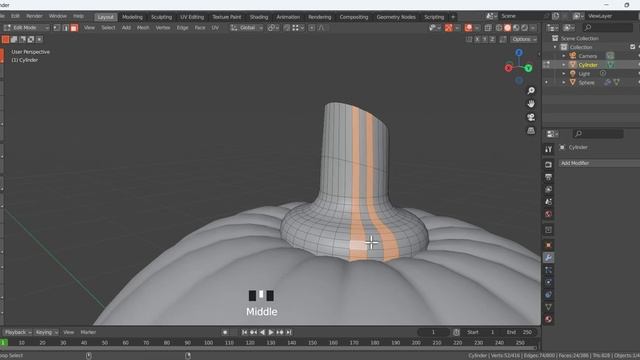Open the Material properties tab icon
The height and width of the screenshot is (360, 640).
[548, 319]
